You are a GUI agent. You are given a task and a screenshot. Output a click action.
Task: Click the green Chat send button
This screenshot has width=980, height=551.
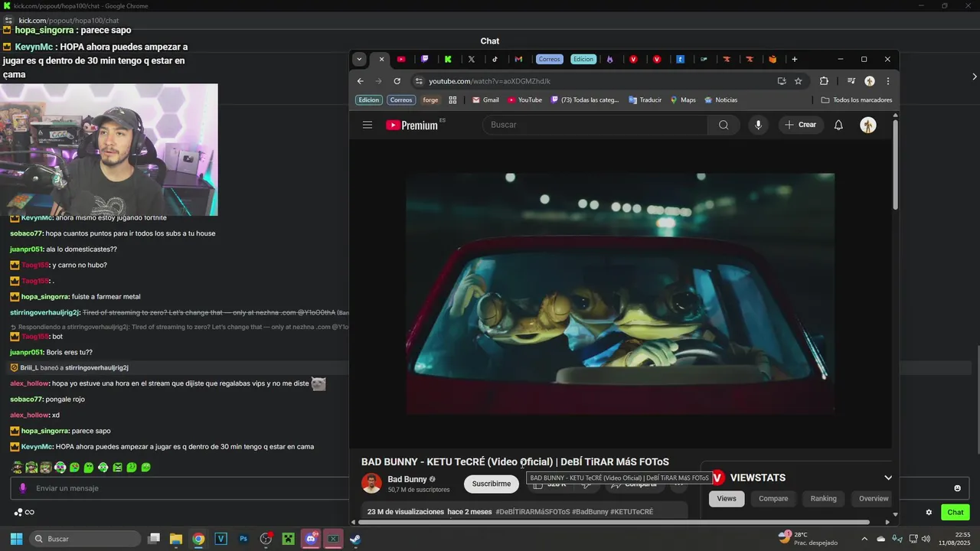point(955,513)
